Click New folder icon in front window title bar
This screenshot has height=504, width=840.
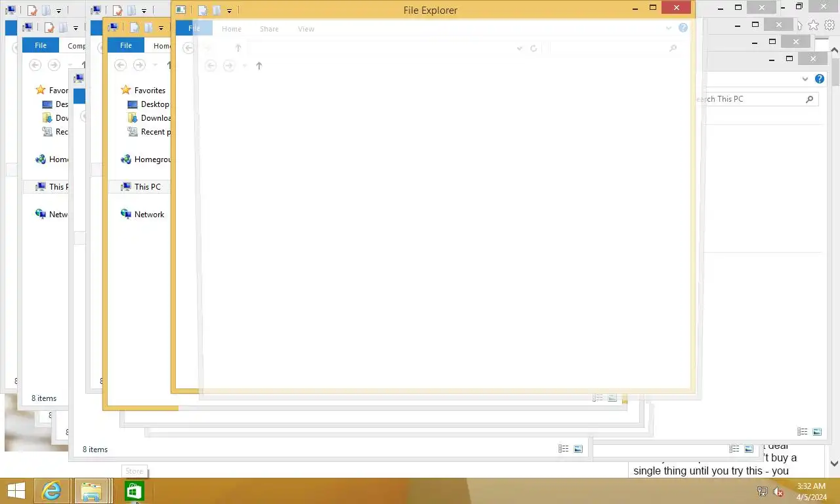217,10
